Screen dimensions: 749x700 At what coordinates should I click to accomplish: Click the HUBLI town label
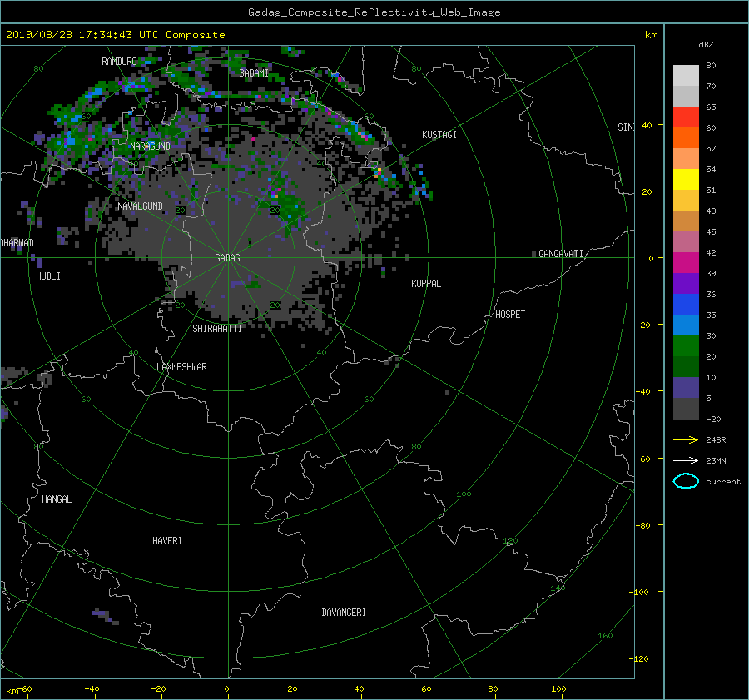click(48, 276)
